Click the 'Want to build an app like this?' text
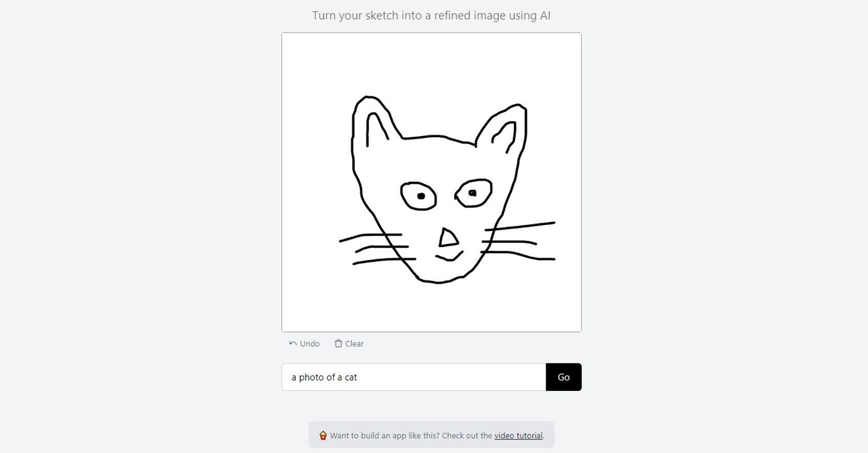Screen dimensions: 868x453 tap(411, 435)
